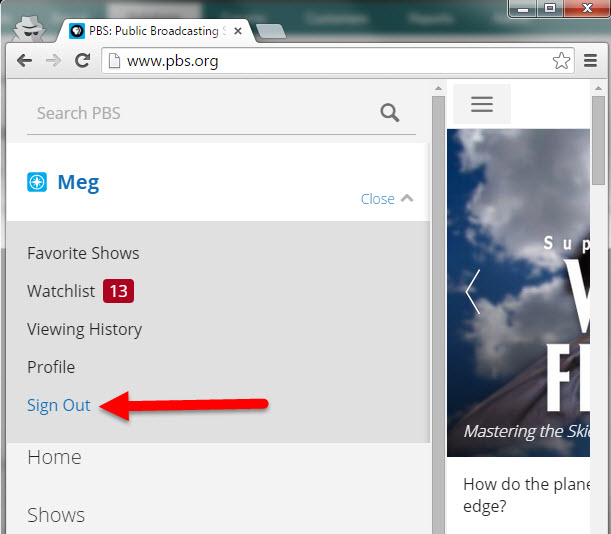The image size is (611, 534).
Task: Click the Sign Out link
Action: [x=58, y=405]
